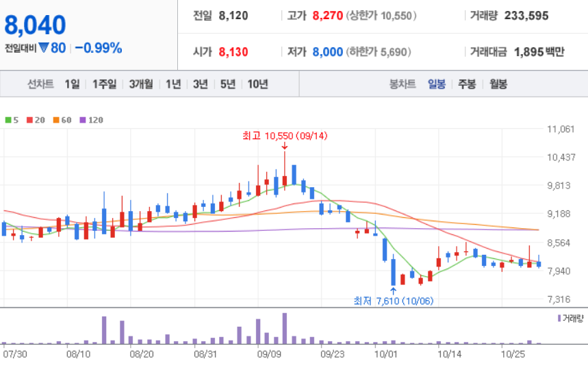This screenshot has width=588, height=370.
Task: Show the 5년 line chart
Action: [228, 84]
